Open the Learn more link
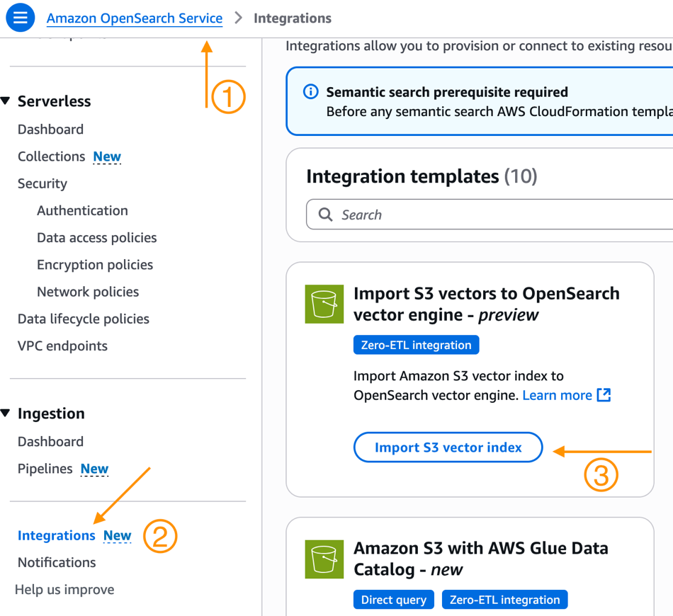The image size is (673, 616). 557,395
